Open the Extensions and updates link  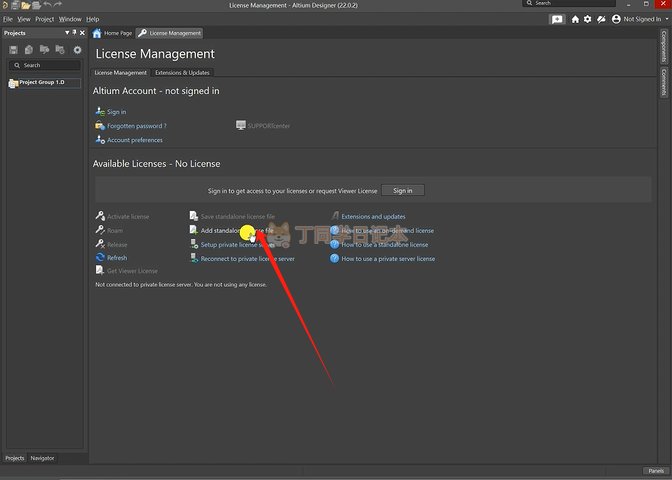pos(373,216)
